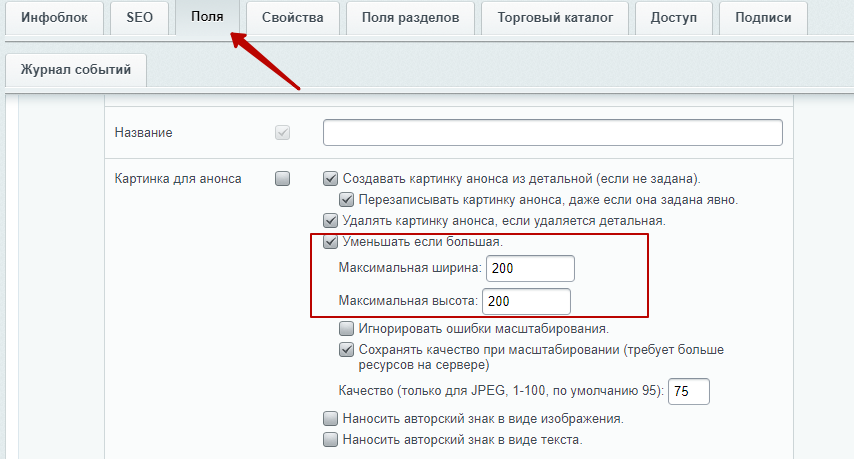854x459 pixels.
Task: Click the Максимальная ширина field
Action: [530, 268]
